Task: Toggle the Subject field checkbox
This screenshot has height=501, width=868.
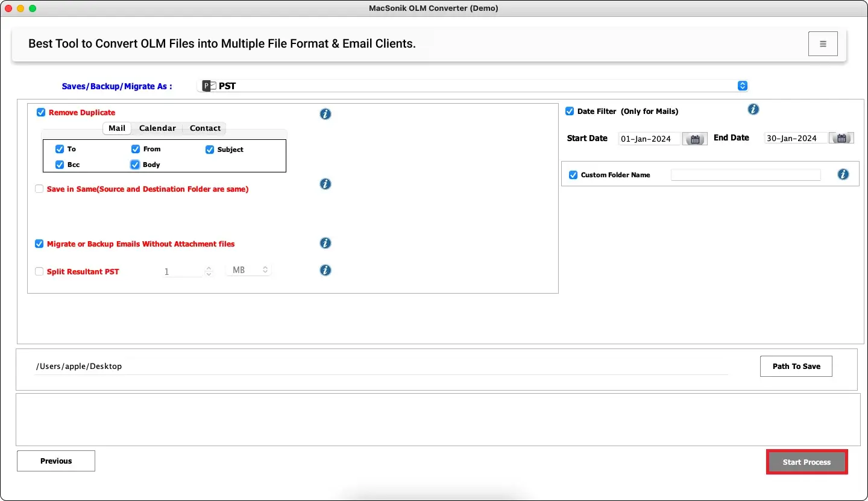Action: pyautogui.click(x=210, y=150)
